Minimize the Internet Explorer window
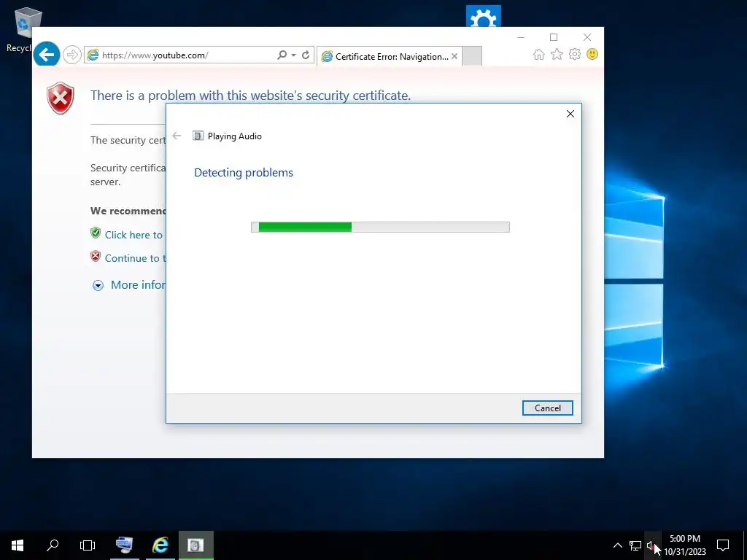The image size is (747, 560). pos(521,37)
